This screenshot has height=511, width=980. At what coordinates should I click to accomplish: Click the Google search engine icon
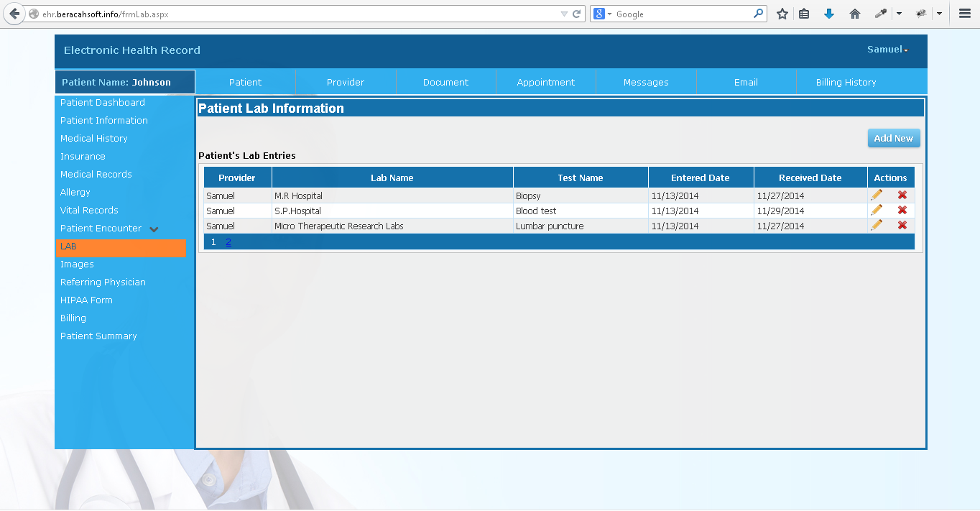pyautogui.click(x=599, y=14)
